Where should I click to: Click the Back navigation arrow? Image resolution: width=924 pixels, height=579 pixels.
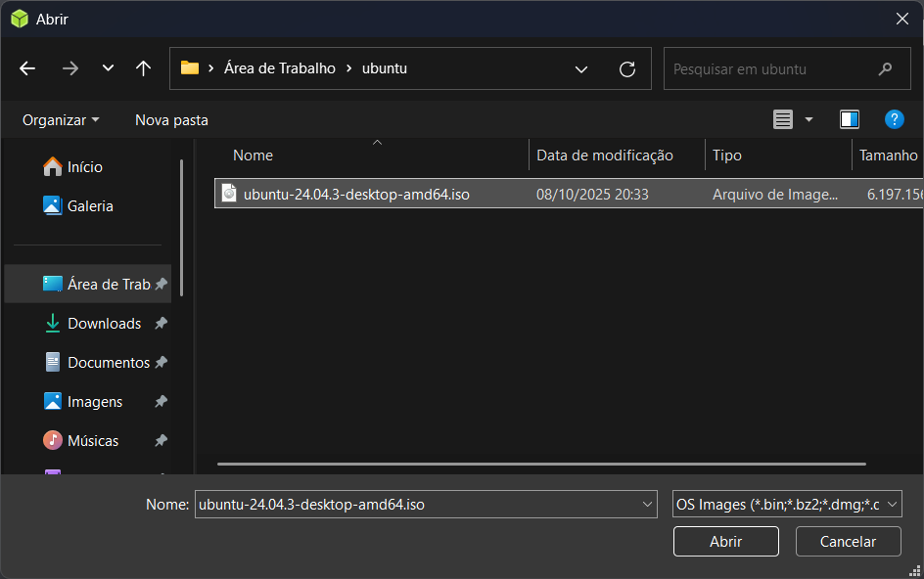(27, 68)
